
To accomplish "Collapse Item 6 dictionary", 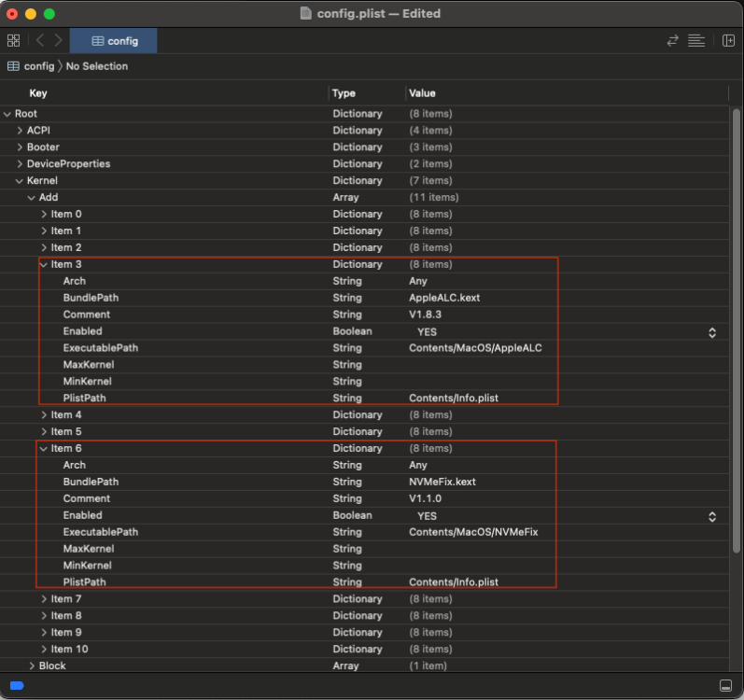I will pos(44,448).
